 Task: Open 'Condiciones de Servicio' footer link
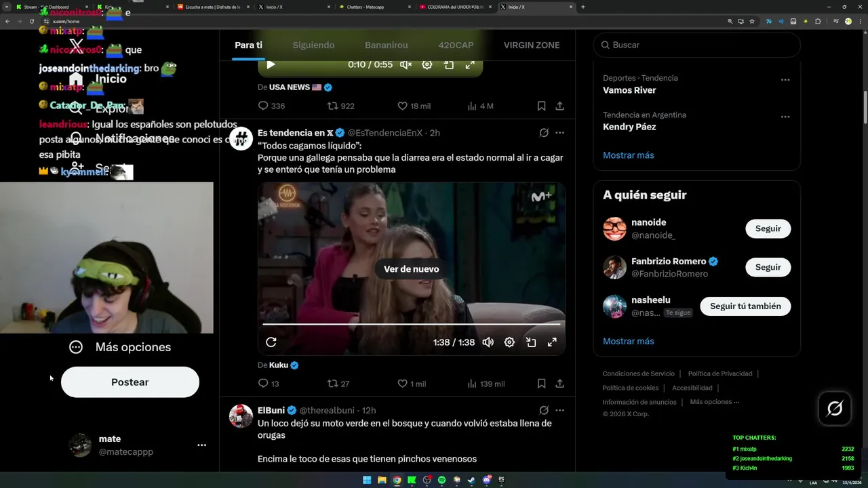pyautogui.click(x=638, y=373)
